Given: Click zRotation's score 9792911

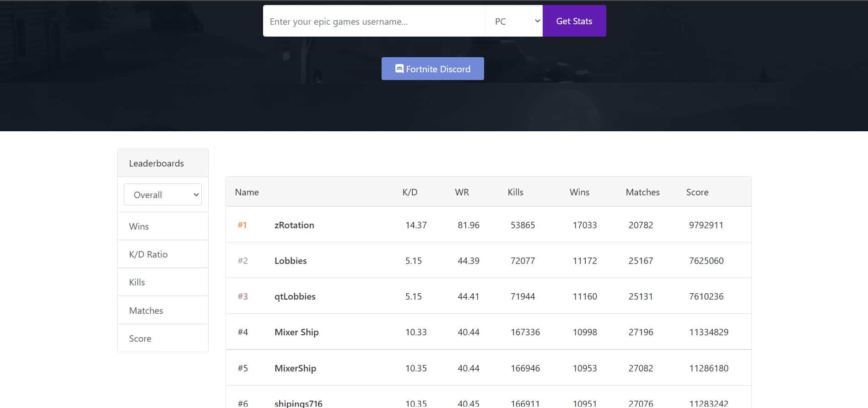Looking at the screenshot, I should pyautogui.click(x=706, y=225).
